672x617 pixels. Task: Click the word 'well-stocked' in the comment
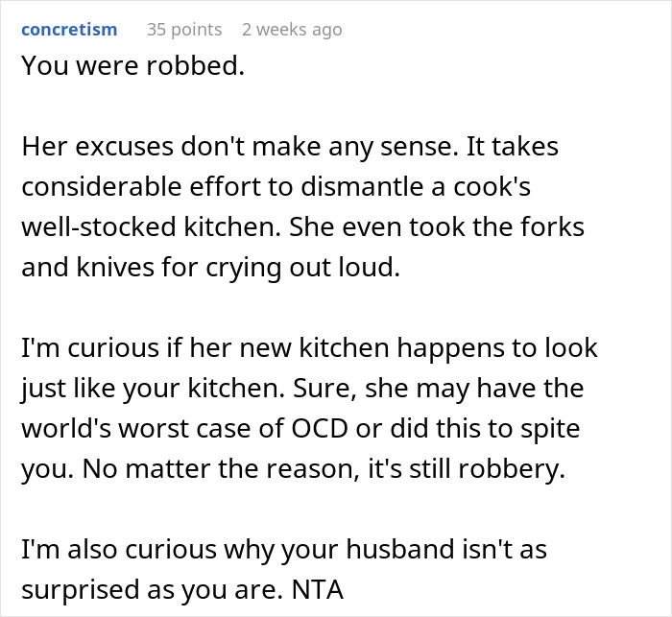pyautogui.click(x=99, y=226)
